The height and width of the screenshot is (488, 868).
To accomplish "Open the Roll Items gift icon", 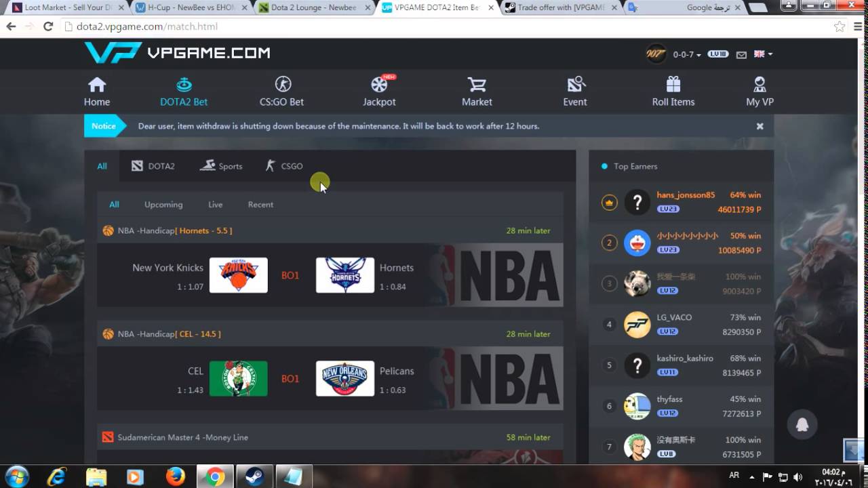I will (673, 85).
